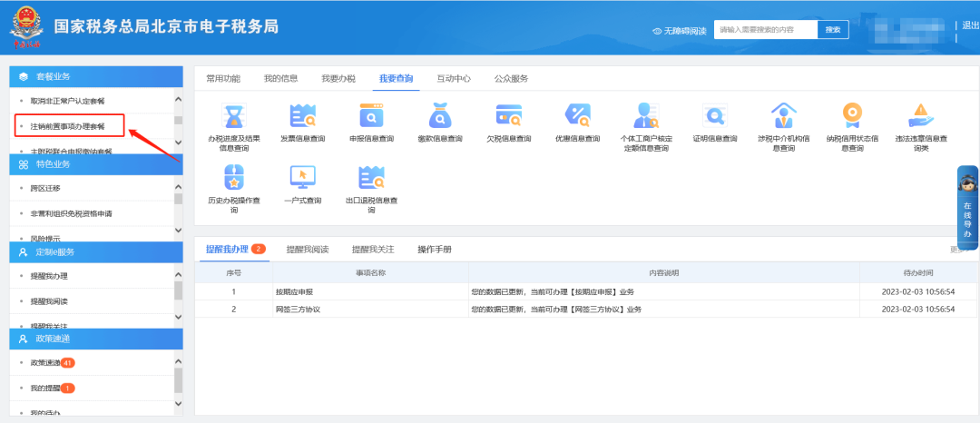Viewport: 980px width, 423px height.
Task: Click the 【按期应申报】 content description cell
Action: (x=663, y=291)
